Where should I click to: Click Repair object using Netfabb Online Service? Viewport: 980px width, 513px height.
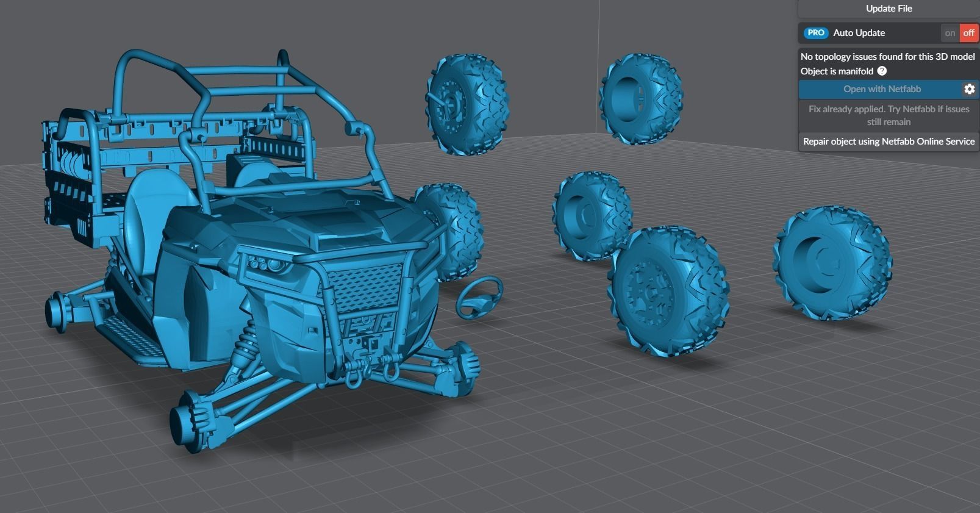pos(889,142)
